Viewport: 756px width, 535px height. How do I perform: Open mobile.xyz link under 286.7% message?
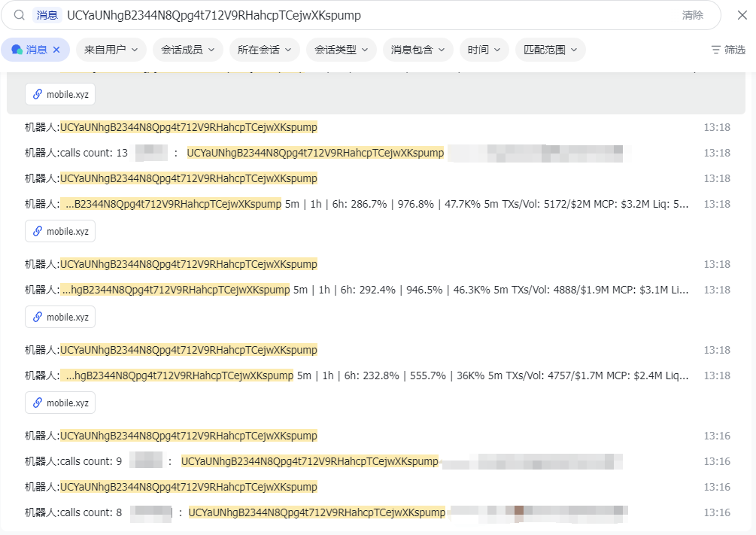coord(59,231)
